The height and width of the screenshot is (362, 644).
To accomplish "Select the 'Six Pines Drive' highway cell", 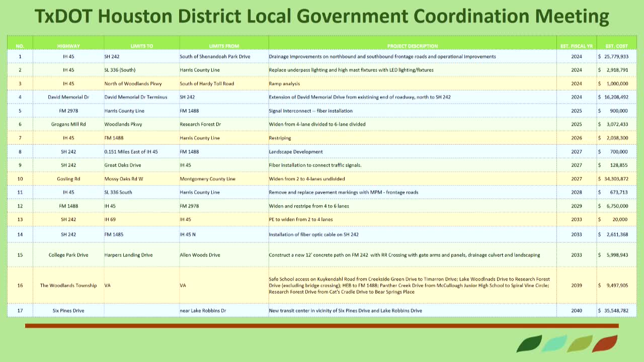I will point(68,311).
